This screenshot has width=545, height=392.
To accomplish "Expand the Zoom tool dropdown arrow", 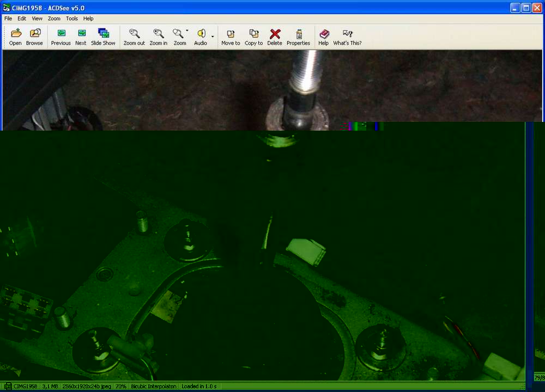I will (x=187, y=30).
